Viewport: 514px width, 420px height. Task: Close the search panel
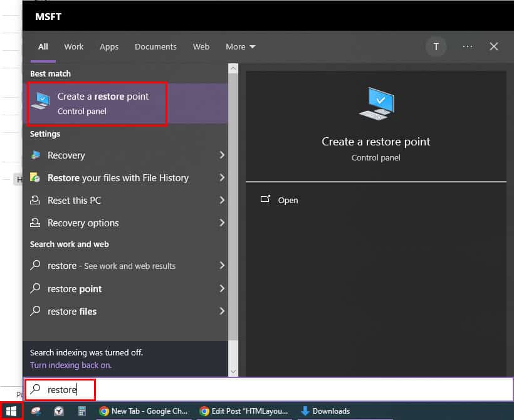494,46
